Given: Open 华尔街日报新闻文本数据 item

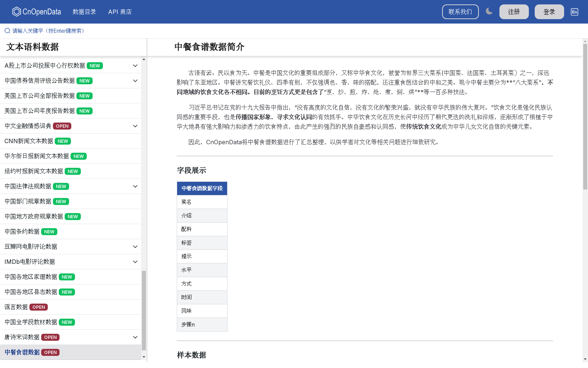Looking at the screenshot, I should pyautogui.click(x=71, y=156).
